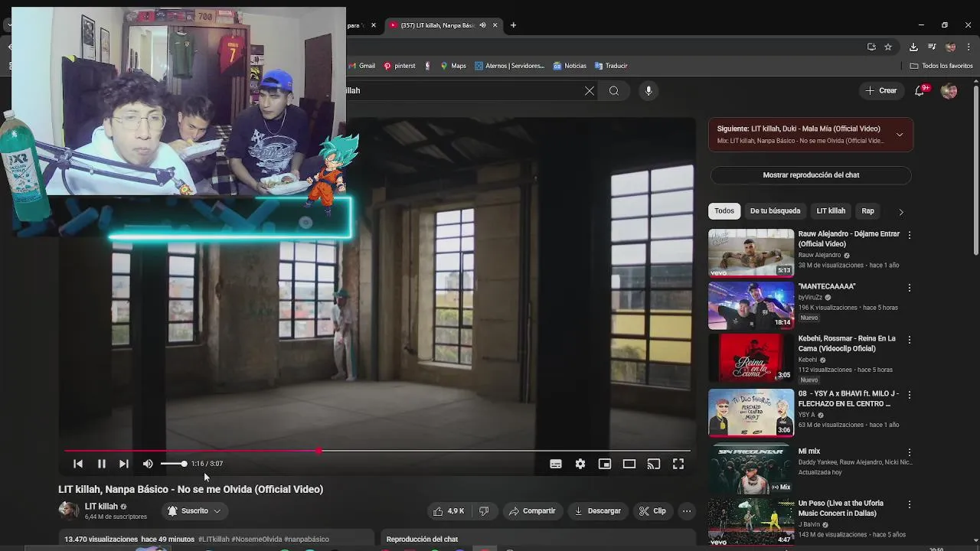This screenshot has height=551, width=980.
Task: Open the Traducir bookmark
Action: [611, 66]
